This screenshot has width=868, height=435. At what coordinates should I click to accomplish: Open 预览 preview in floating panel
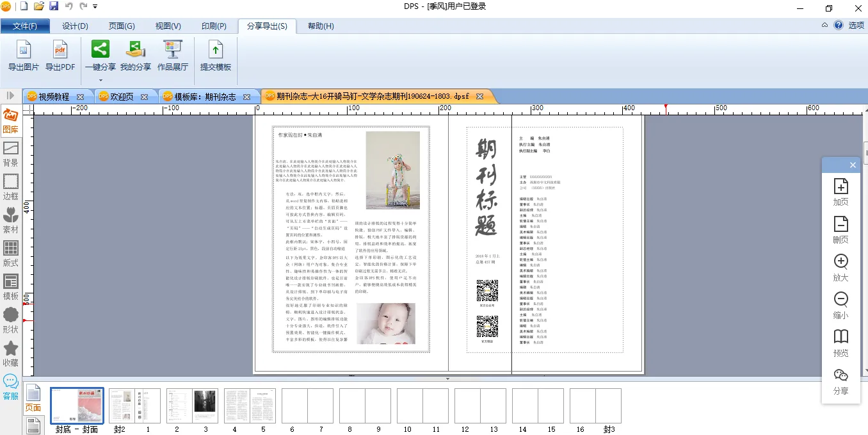(x=840, y=343)
